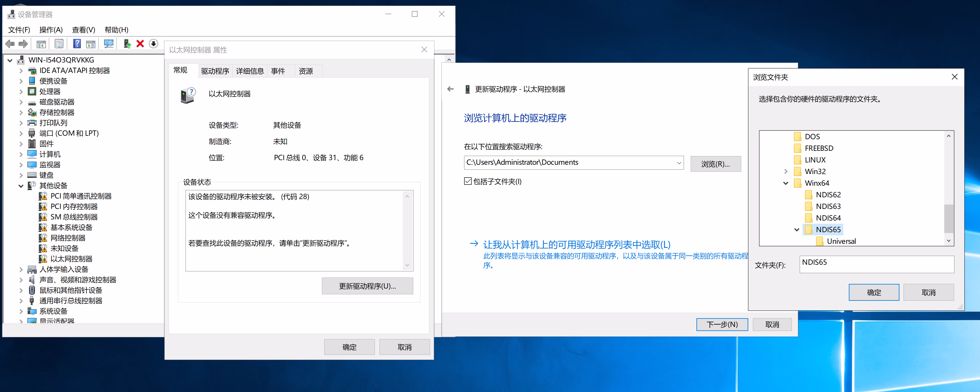Select the NDIS64 folder
Image resolution: width=980 pixels, height=392 pixels.
point(828,218)
